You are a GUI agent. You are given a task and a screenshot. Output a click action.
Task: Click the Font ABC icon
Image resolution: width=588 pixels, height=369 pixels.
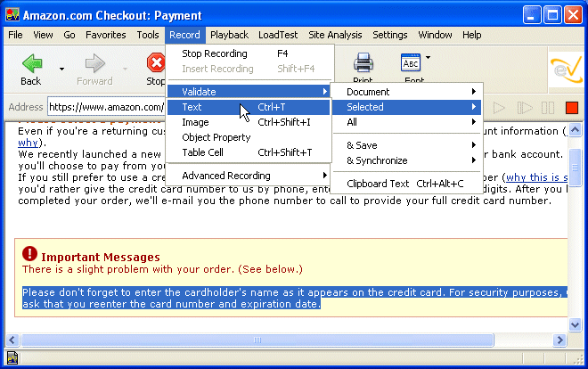[411, 62]
